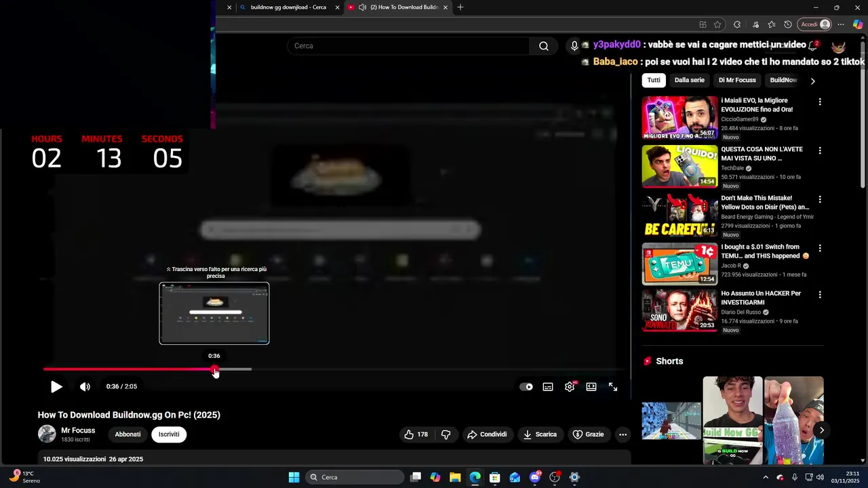Open options for TEMU Switch video

[820, 248]
